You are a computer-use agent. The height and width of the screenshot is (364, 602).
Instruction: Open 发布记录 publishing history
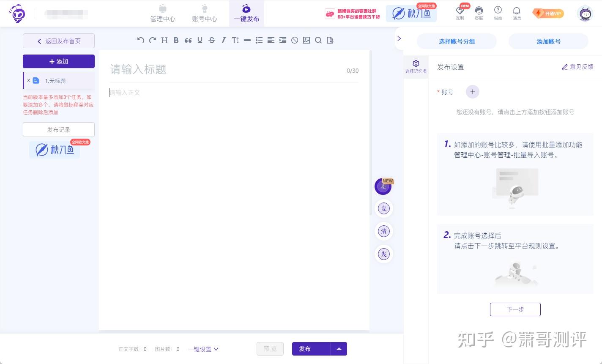click(x=59, y=130)
